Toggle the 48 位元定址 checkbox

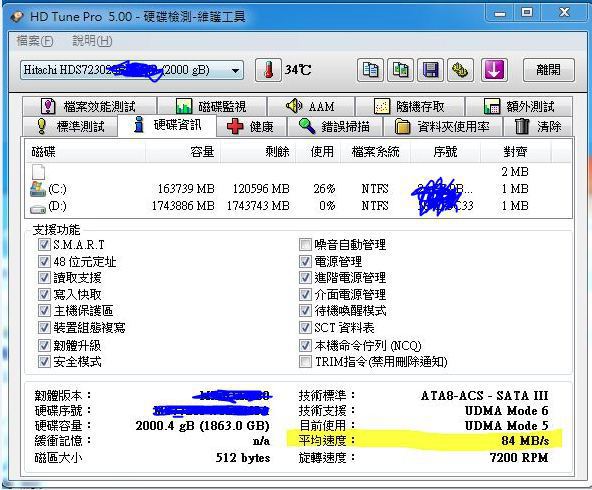point(44,261)
